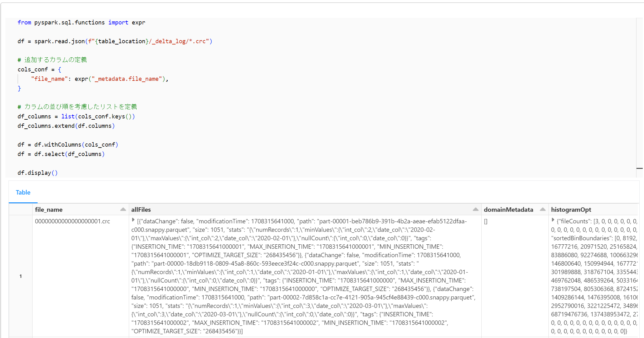Place cursor on df.withColumns(cols_conf) line
Screen dimensions: 644x338
tap(68, 145)
